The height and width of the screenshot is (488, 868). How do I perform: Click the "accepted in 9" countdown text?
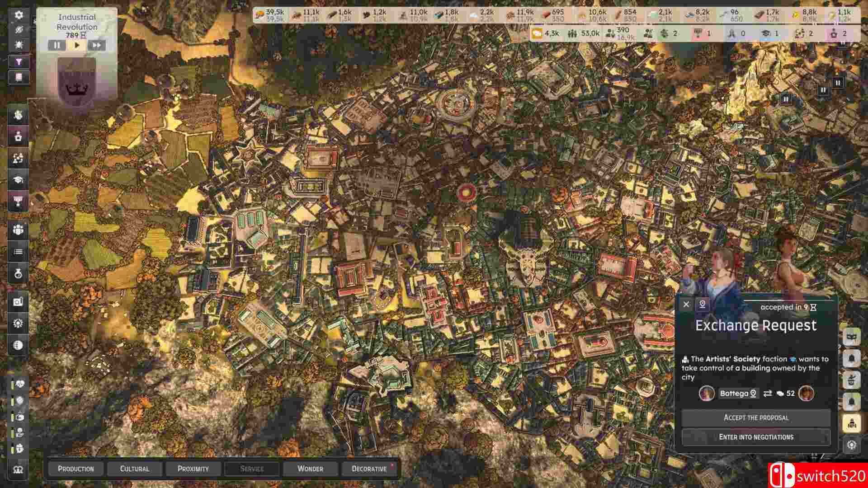(788, 307)
